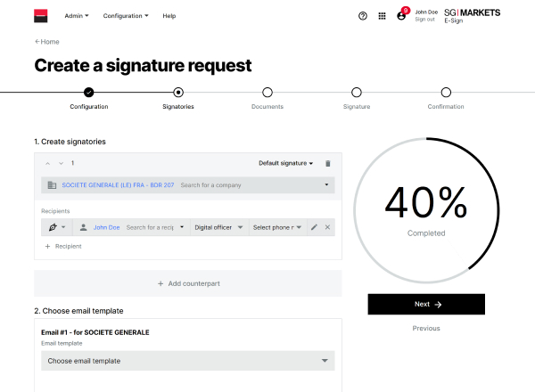Screen dimensions: 535x392
Task: Remove the John Doe recipient row
Action: coord(327,227)
